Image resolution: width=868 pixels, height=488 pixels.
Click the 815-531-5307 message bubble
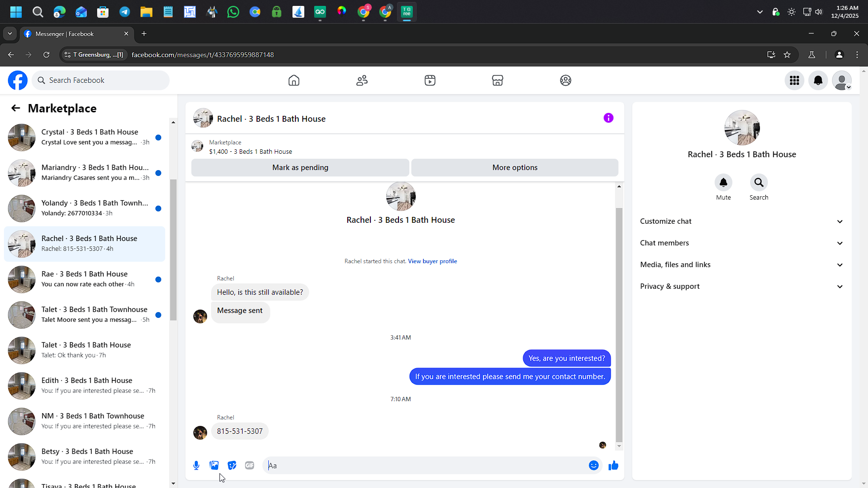[x=240, y=431]
